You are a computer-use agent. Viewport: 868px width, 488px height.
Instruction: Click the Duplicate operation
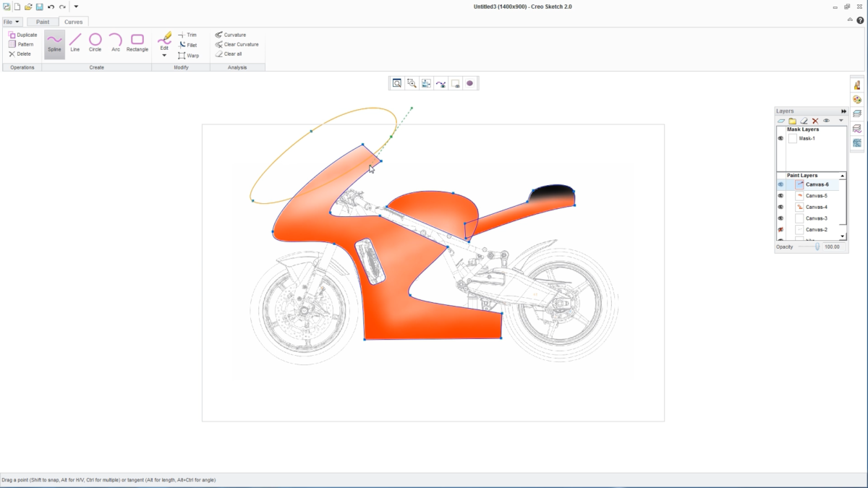(x=22, y=35)
